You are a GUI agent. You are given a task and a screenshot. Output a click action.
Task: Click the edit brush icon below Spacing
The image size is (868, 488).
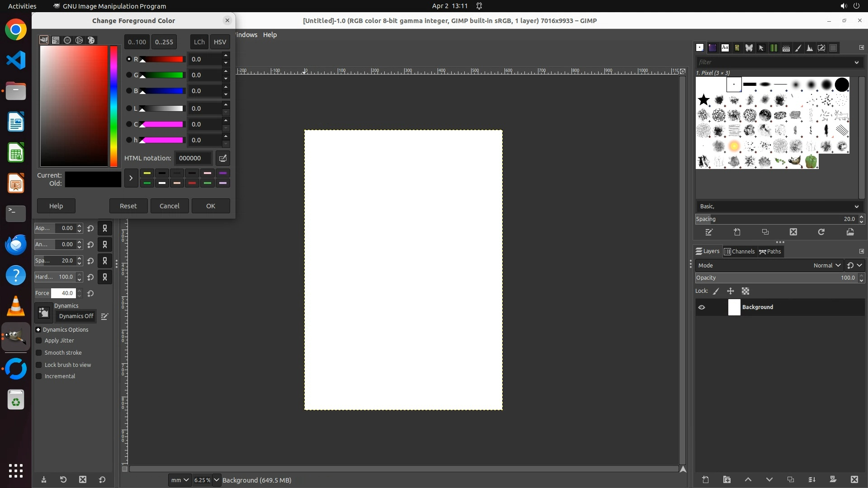point(709,232)
